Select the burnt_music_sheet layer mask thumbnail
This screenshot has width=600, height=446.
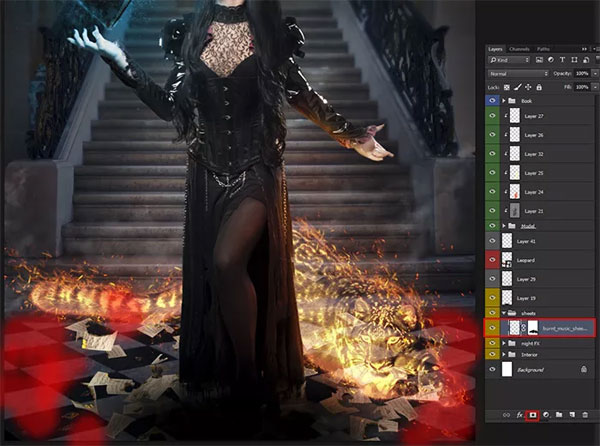pos(533,328)
